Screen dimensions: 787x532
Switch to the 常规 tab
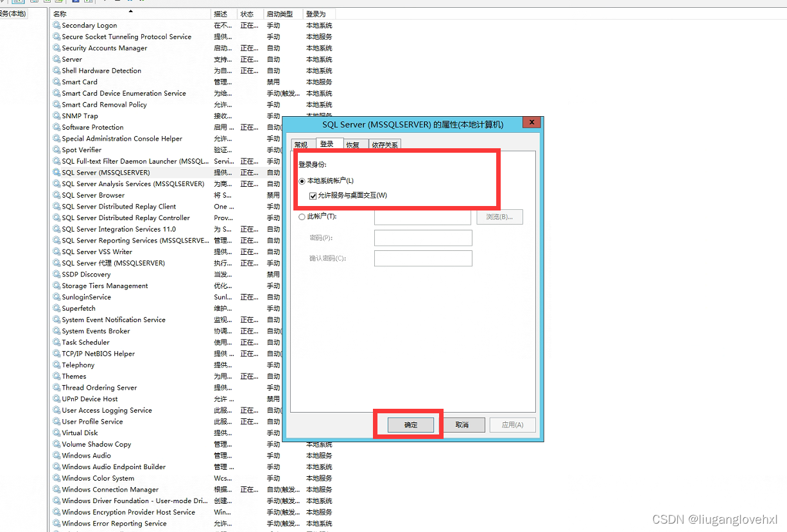pyautogui.click(x=300, y=144)
